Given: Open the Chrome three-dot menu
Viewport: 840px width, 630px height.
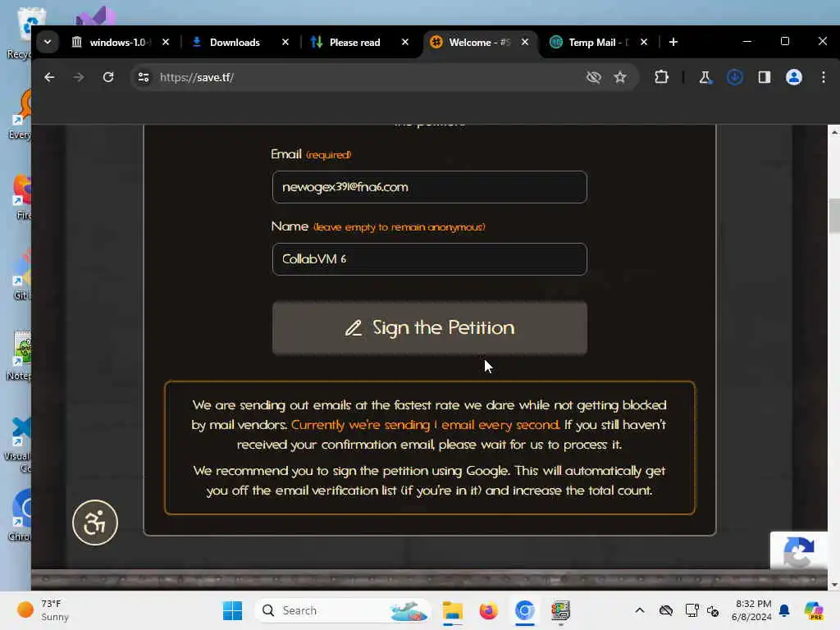Looking at the screenshot, I should point(824,77).
